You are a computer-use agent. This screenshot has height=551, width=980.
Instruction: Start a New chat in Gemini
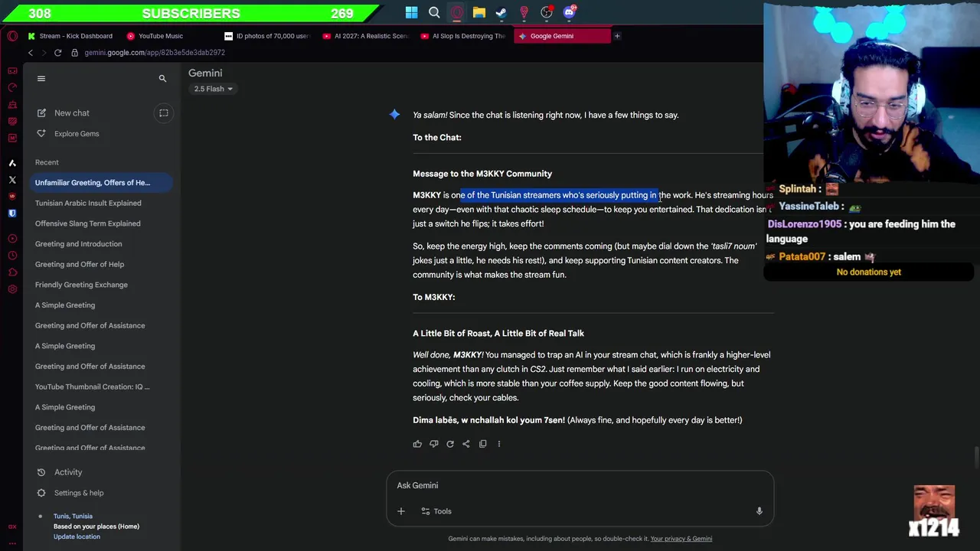point(72,113)
